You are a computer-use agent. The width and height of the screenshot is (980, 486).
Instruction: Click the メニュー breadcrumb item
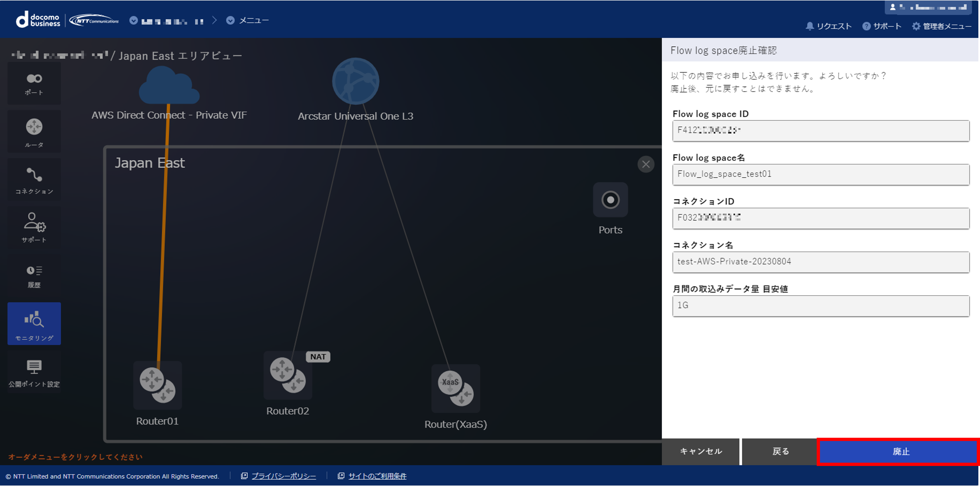tap(247, 20)
